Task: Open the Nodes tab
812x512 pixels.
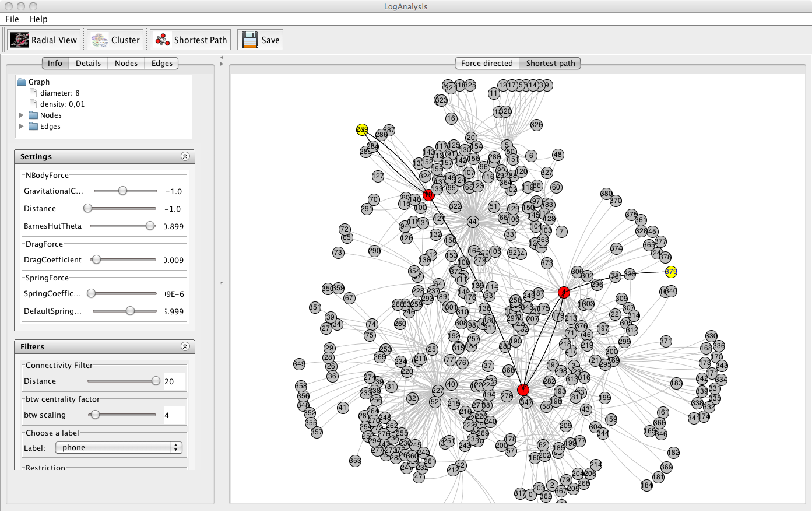Action: [126, 63]
